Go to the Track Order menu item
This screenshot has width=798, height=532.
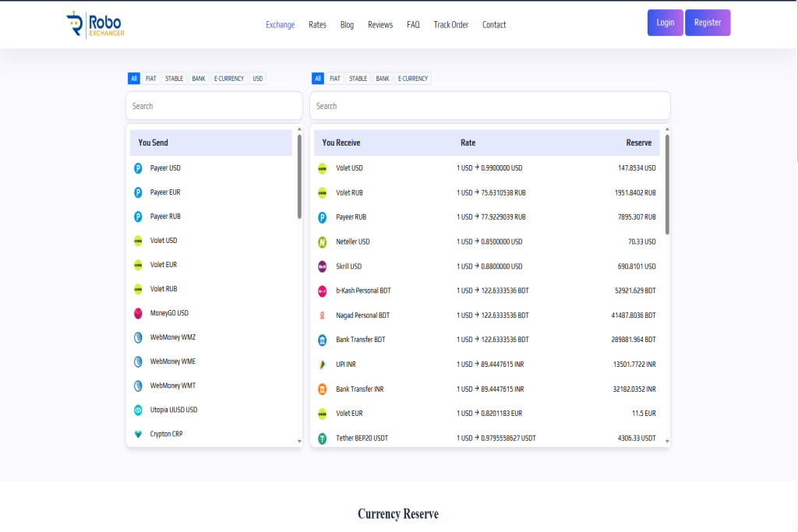click(451, 25)
